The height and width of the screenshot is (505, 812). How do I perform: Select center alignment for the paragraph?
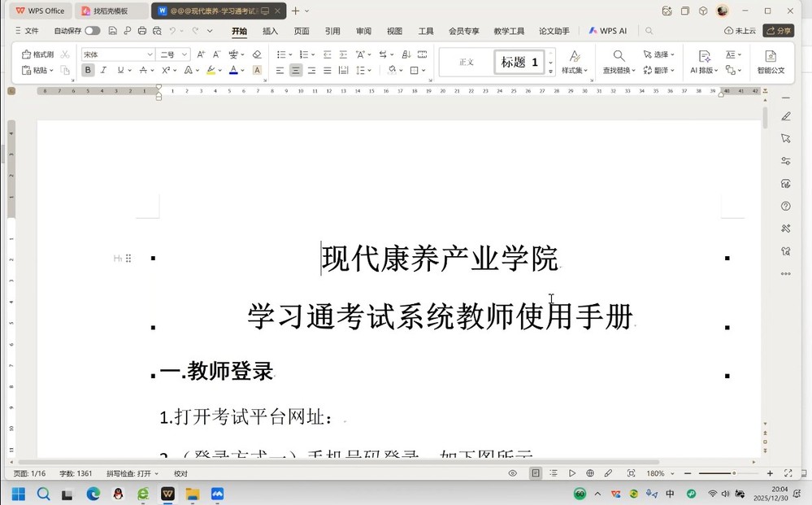pos(296,71)
